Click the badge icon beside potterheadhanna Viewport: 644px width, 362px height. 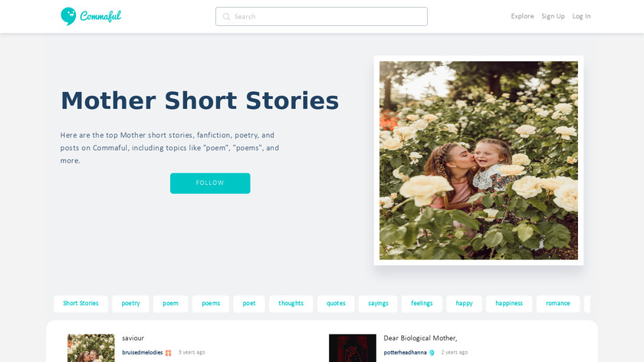click(x=432, y=353)
